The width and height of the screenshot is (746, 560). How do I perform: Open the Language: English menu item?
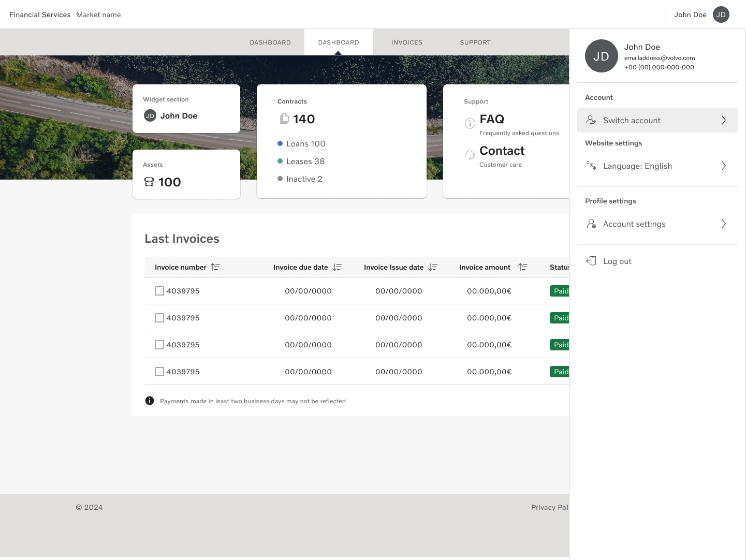click(657, 166)
